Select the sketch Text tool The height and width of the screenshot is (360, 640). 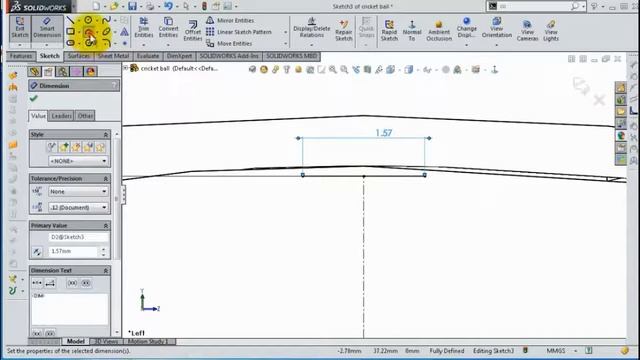click(124, 31)
